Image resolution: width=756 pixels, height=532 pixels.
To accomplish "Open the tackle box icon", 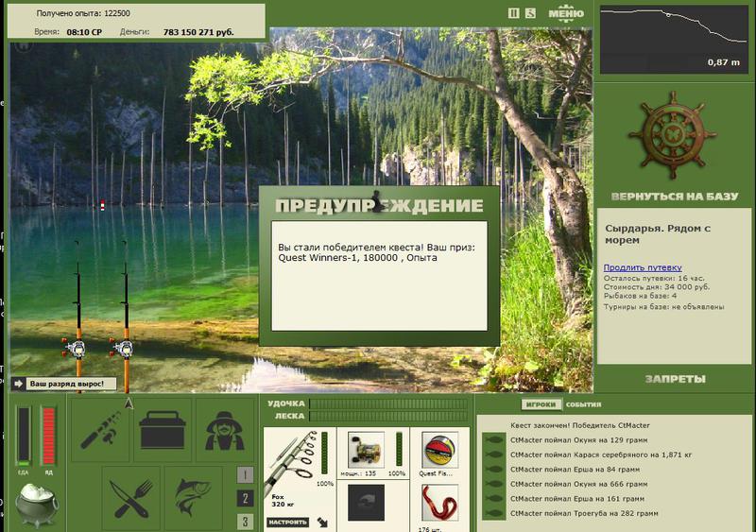I will coord(163,430).
